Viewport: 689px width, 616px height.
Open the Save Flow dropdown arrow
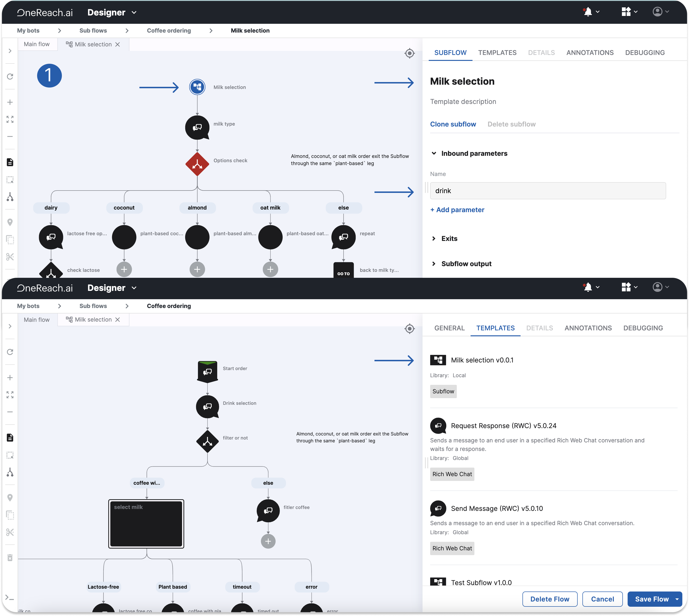677,599
